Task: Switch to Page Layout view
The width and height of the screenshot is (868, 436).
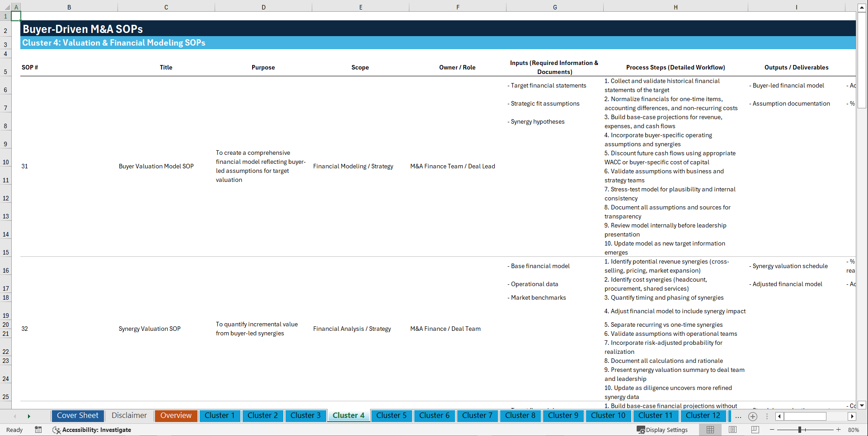Action: pyautogui.click(x=732, y=430)
